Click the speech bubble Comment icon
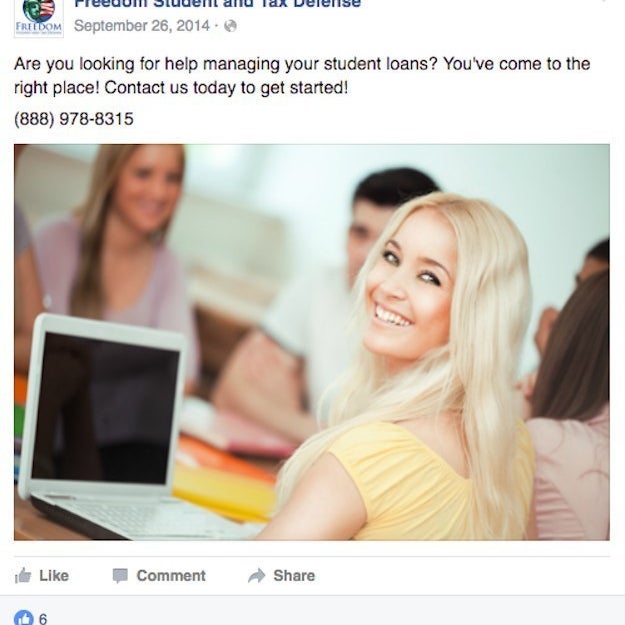Screen dimensions: 625x625 tap(120, 576)
